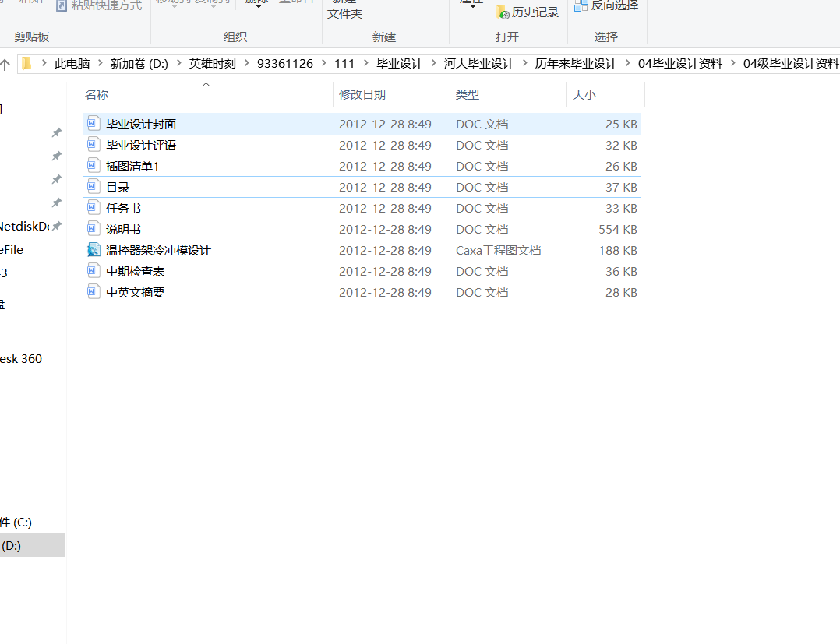Navigate to 新加卷 (D:) in breadcrumb
The height and width of the screenshot is (644, 840).
[139, 64]
